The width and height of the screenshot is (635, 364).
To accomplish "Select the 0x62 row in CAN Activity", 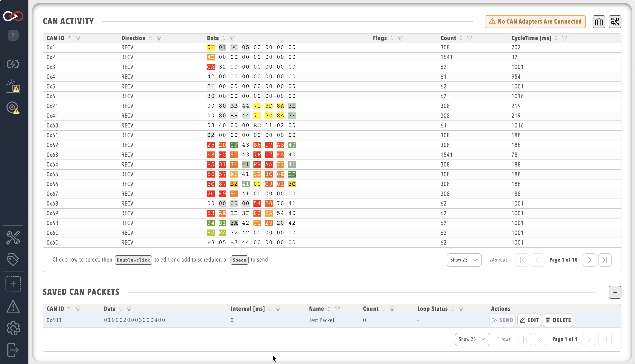I will (x=332, y=145).
